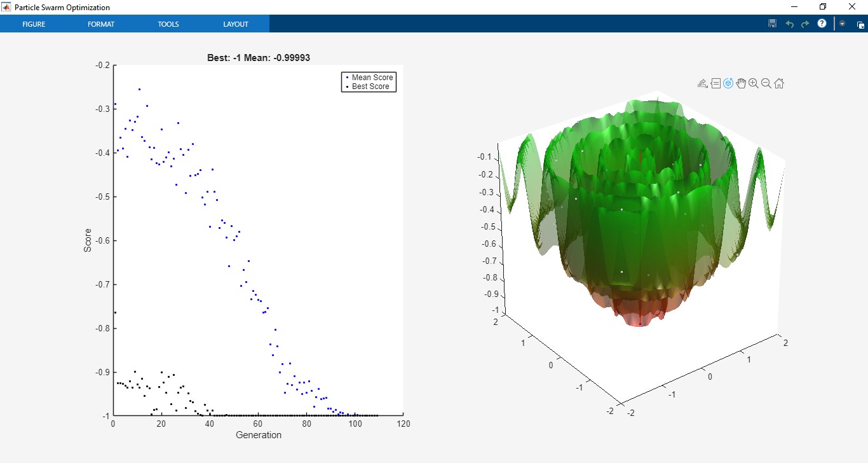Expand the toolstrip quick access dropdown arrow

(x=843, y=24)
